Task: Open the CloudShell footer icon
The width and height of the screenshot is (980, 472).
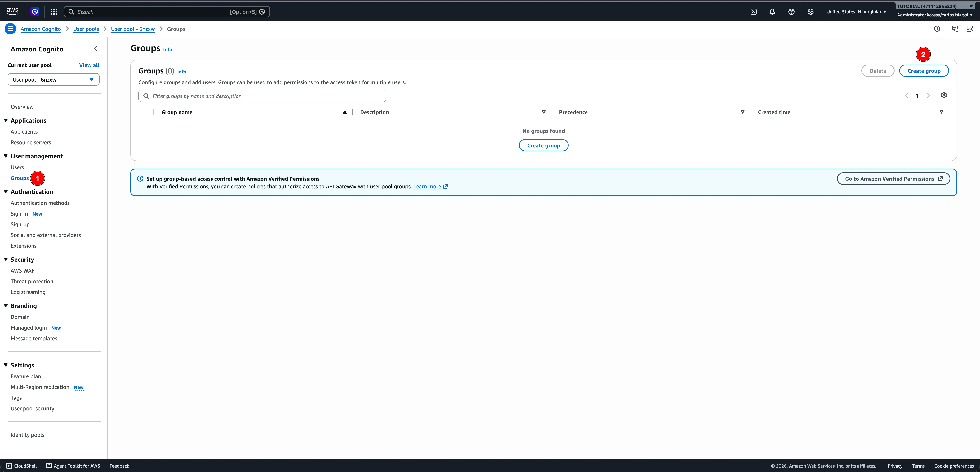Action: tap(9, 465)
